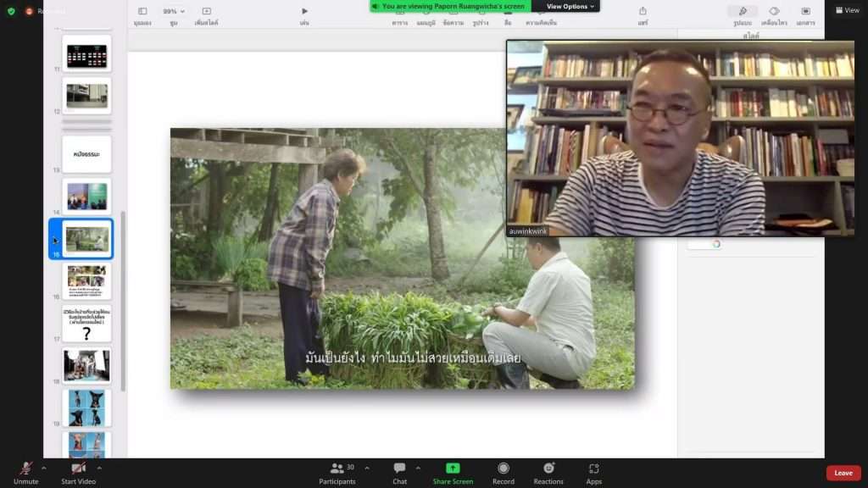Click the Share upload icon in Keynote toolbar
This screenshot has height=488, width=868.
click(643, 11)
